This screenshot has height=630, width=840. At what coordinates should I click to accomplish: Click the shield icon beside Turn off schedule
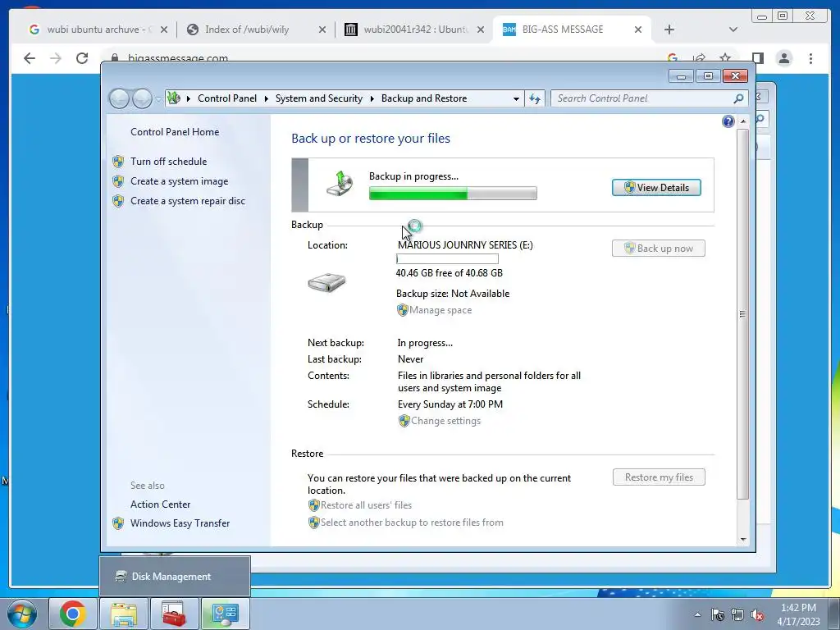(118, 162)
